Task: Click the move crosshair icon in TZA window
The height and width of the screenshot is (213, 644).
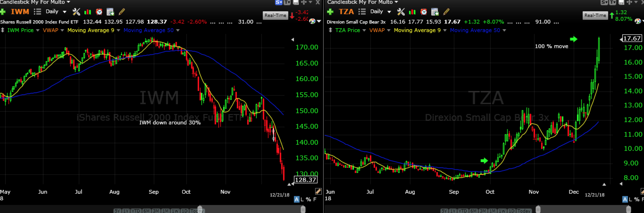Action: click(629, 2)
